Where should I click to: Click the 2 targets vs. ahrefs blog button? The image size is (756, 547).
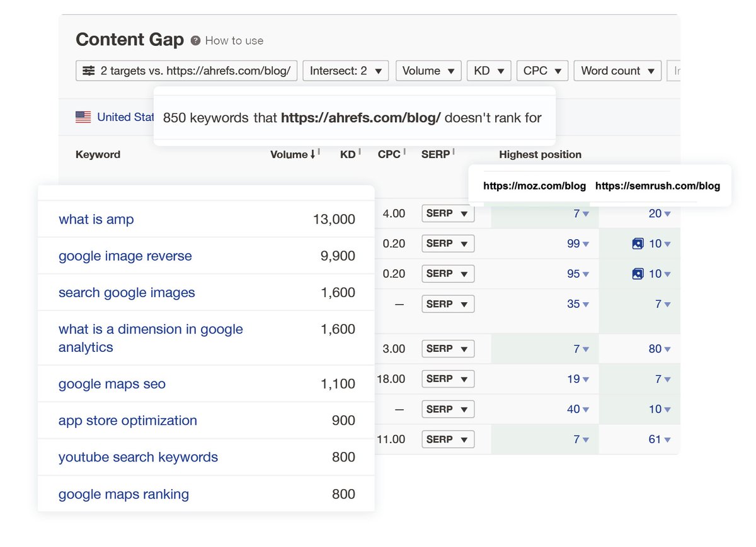click(186, 70)
